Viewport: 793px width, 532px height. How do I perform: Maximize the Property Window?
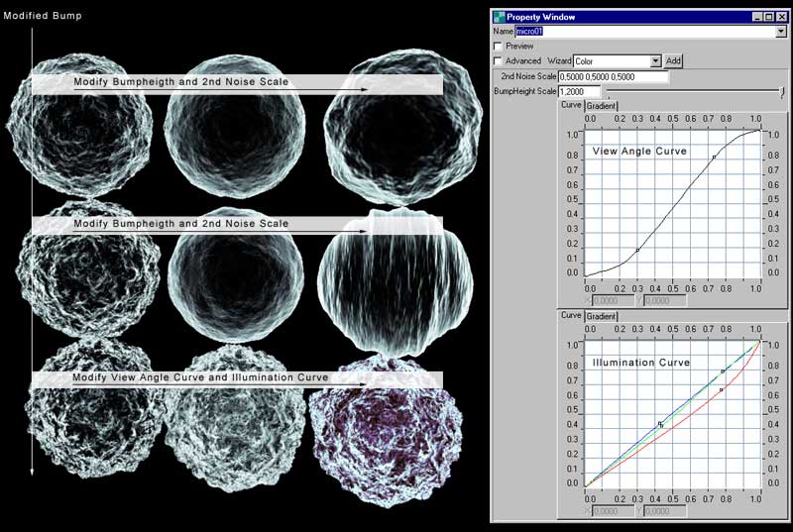[x=769, y=17]
